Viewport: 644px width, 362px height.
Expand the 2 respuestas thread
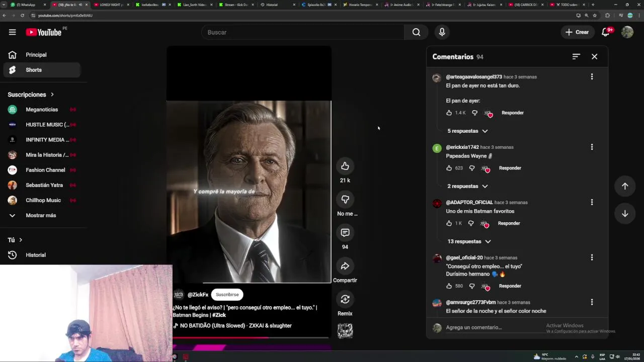467,186
